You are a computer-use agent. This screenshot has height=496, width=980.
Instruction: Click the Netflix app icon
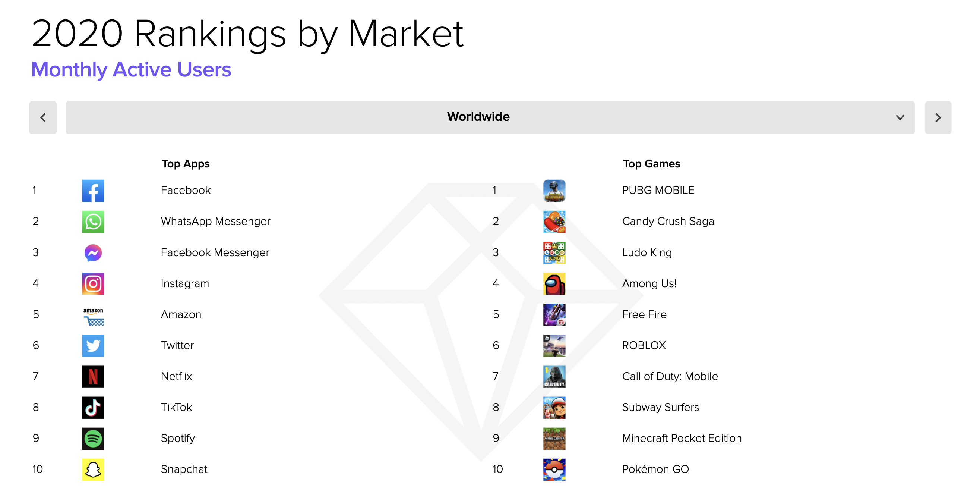93,376
